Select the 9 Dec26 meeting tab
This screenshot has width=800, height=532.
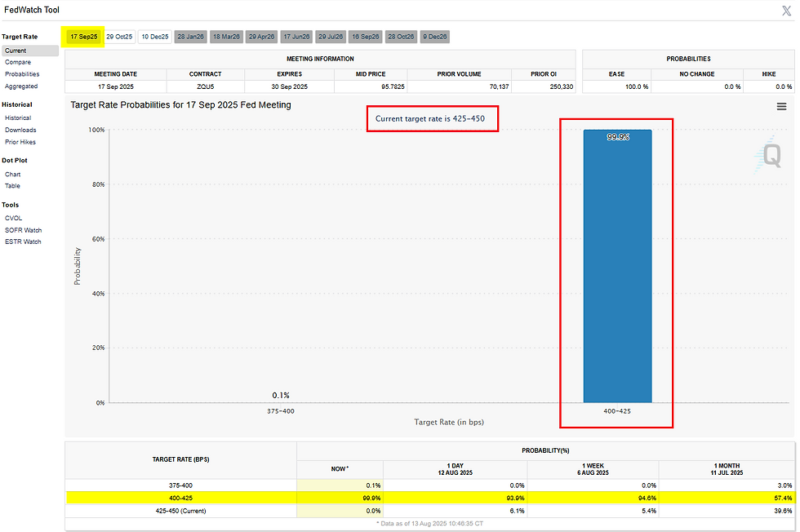434,37
